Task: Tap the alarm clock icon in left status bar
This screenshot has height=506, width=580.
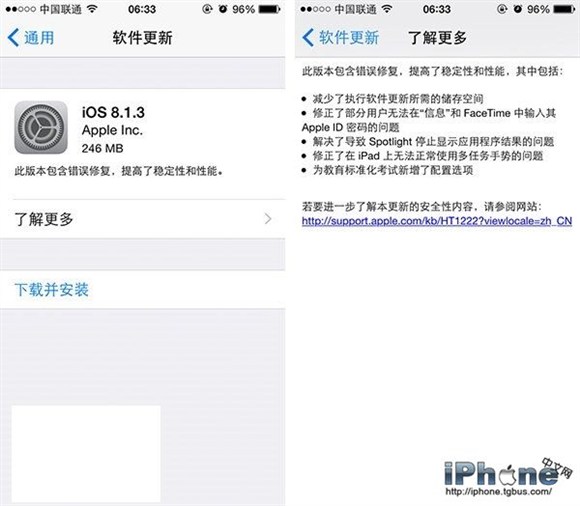Action: (x=223, y=9)
